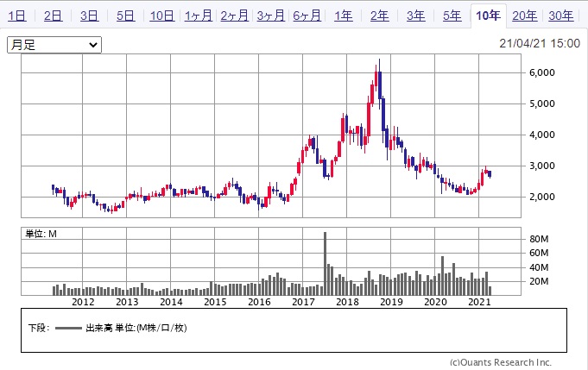Click the 40M volume axis label

pyautogui.click(x=539, y=267)
